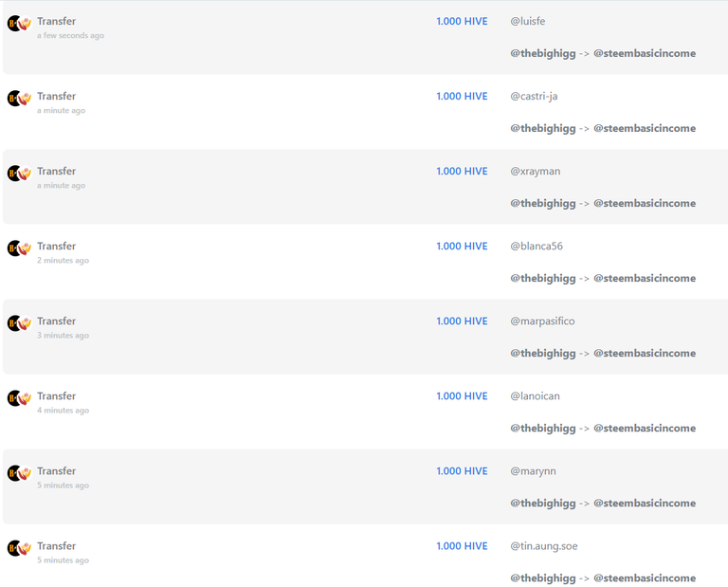The height and width of the screenshot is (587, 728).
Task: Open the avatar icon in the blanca56 row
Action: pos(19,248)
